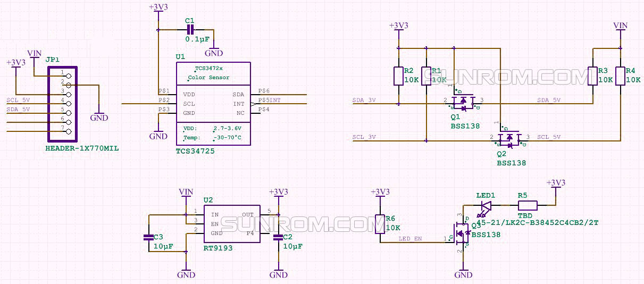
Task: Click the TCS34725 part name under U1
Action: click(x=196, y=152)
